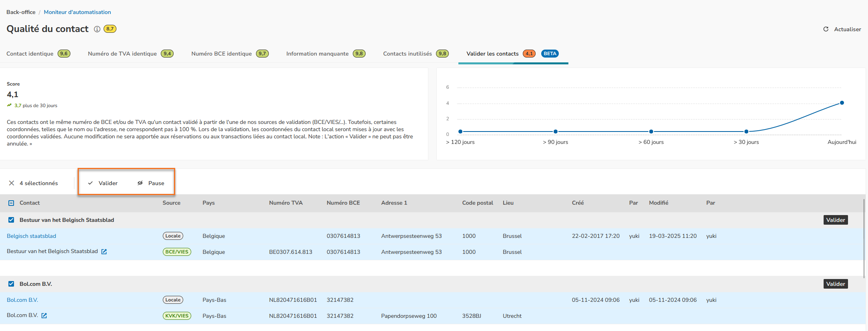Viewport: 868px width, 331px height.
Task: Click the 19-03-2025 11:20 modified date
Action: coord(673,236)
